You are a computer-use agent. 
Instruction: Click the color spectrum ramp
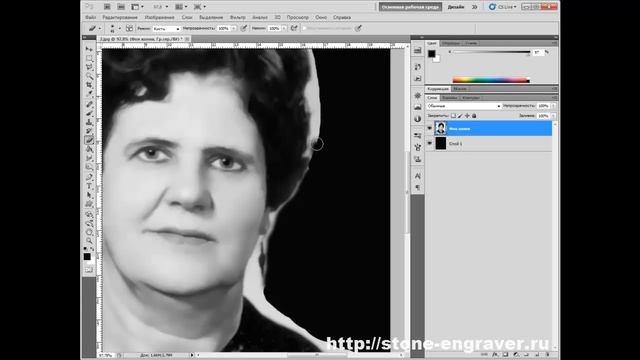pyautogui.click(x=491, y=80)
